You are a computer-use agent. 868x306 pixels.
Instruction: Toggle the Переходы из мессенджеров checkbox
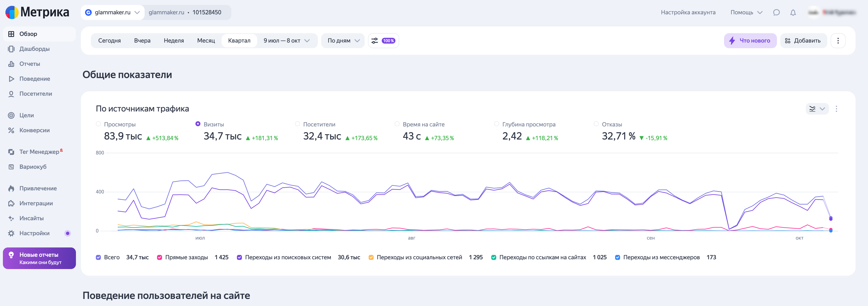pyautogui.click(x=617, y=257)
